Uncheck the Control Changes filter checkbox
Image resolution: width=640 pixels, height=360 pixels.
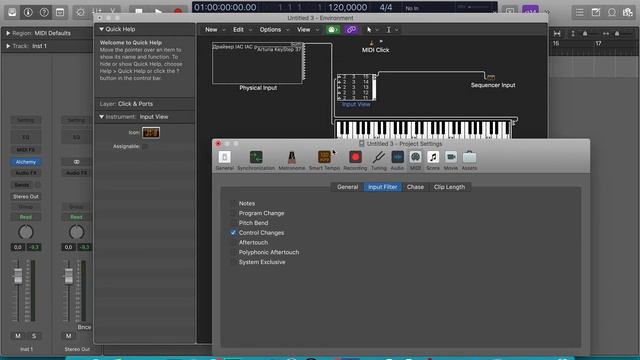(233, 233)
